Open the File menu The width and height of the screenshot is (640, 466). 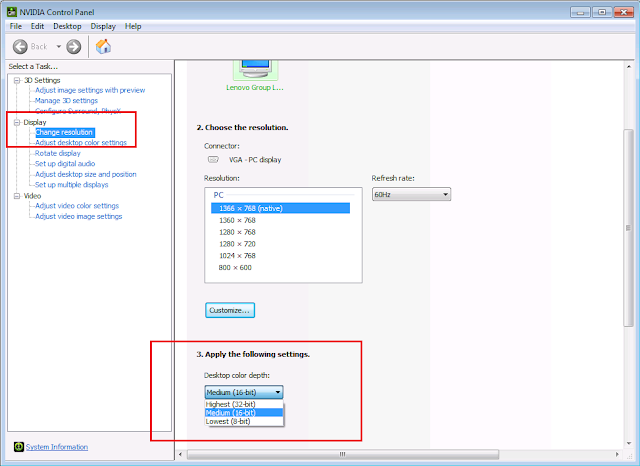click(16, 26)
